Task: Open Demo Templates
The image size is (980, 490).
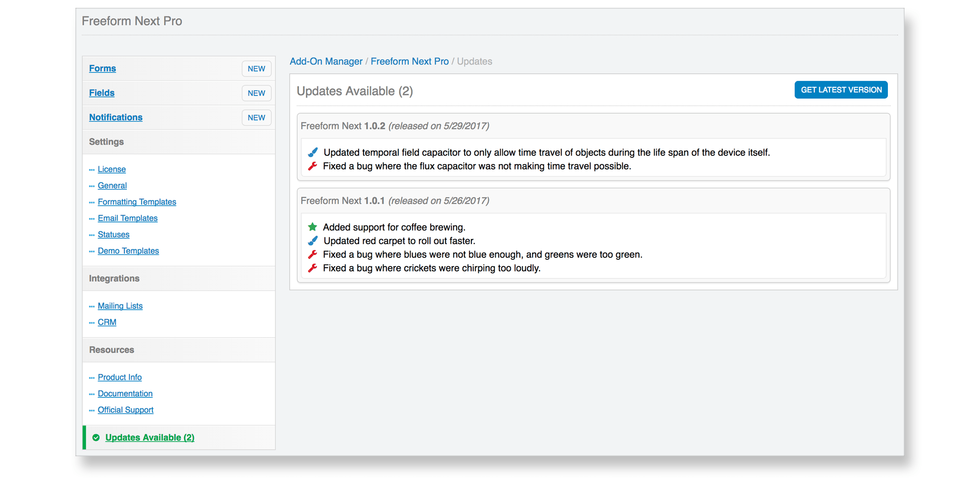Action: pyautogui.click(x=128, y=251)
